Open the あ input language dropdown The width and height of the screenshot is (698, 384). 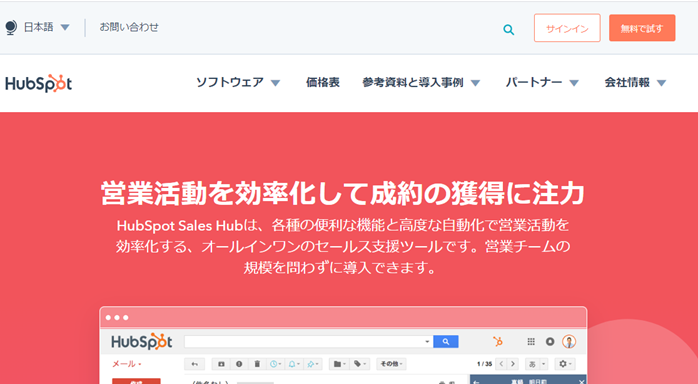536,364
